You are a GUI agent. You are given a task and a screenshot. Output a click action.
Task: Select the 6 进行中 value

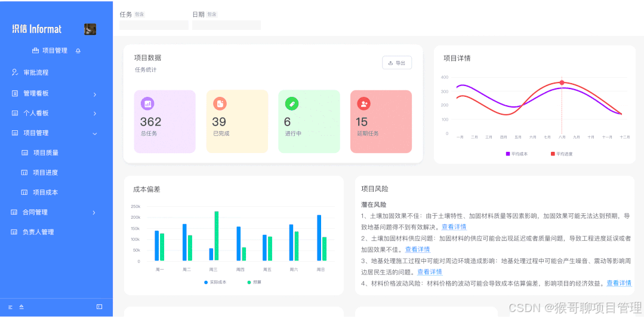click(288, 122)
